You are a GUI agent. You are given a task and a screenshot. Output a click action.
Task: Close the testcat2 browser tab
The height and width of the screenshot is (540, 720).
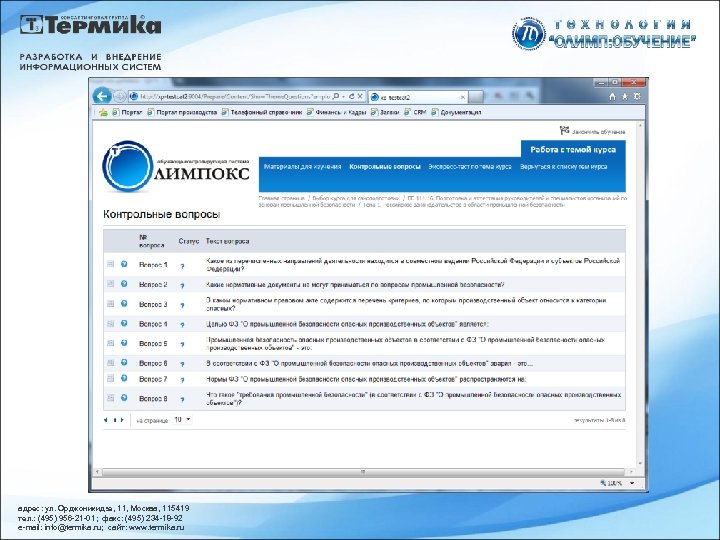(462, 97)
